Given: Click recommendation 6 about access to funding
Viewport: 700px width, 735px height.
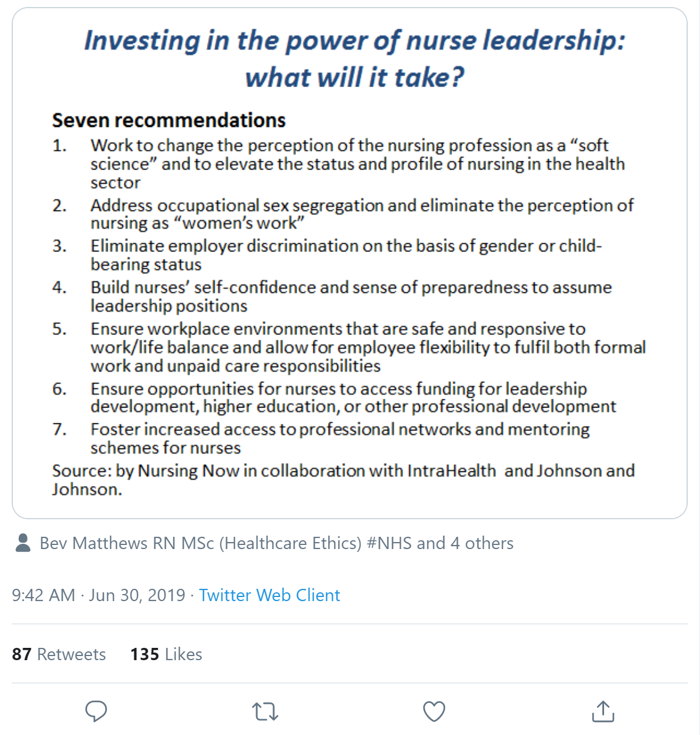Looking at the screenshot, I should [x=353, y=397].
